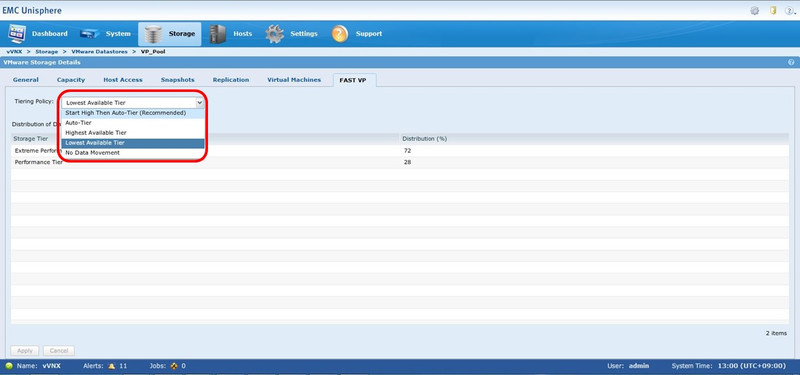Open the Virtual Machines tab
800x375 pixels.
coord(294,80)
